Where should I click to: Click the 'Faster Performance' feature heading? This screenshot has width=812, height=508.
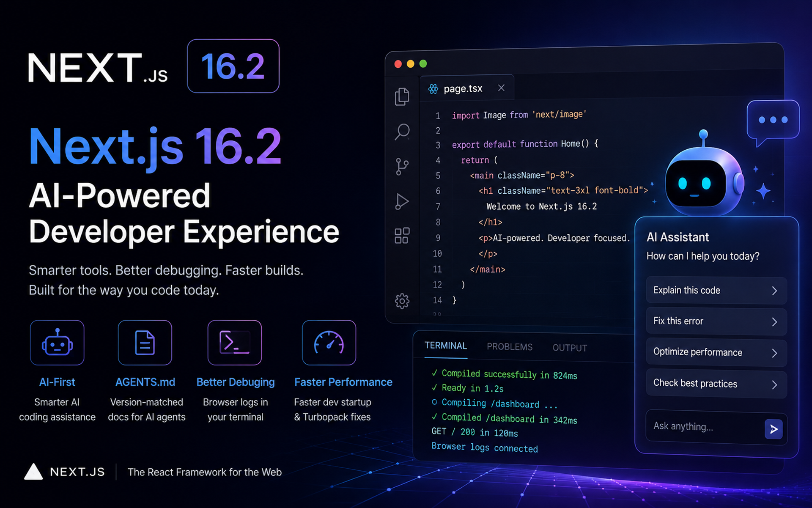coord(343,382)
